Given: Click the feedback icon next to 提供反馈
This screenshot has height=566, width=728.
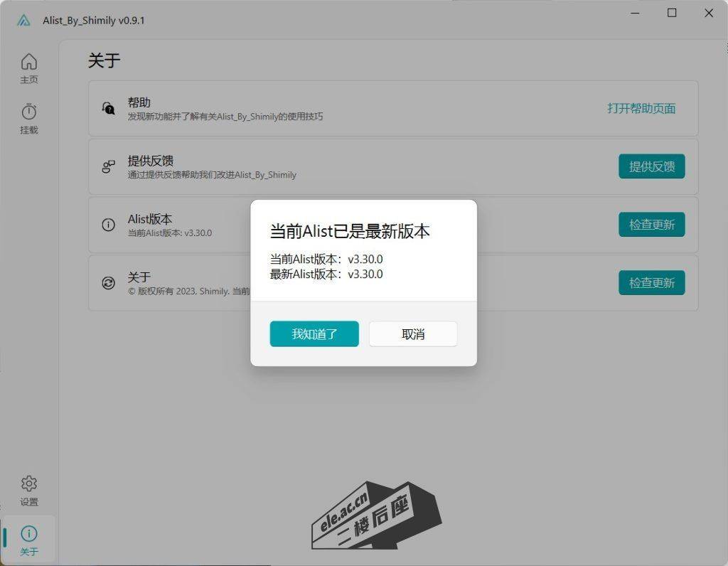Looking at the screenshot, I should pyautogui.click(x=107, y=166).
